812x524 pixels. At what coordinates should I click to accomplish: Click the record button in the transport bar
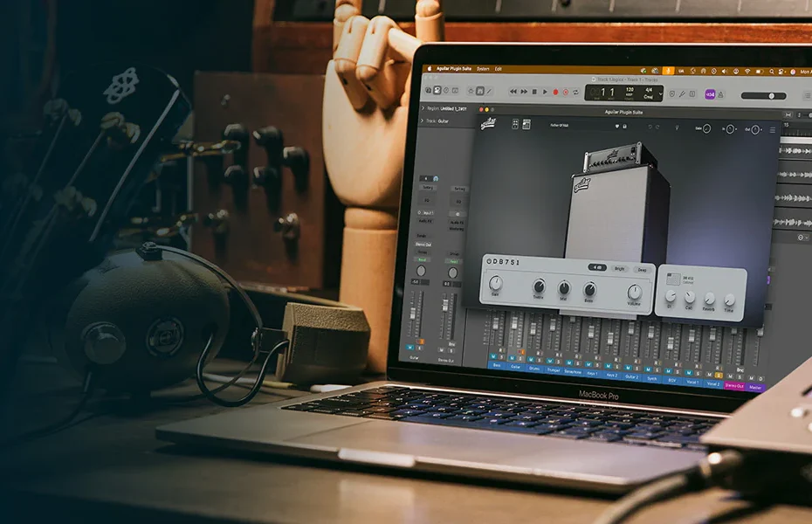(x=555, y=92)
